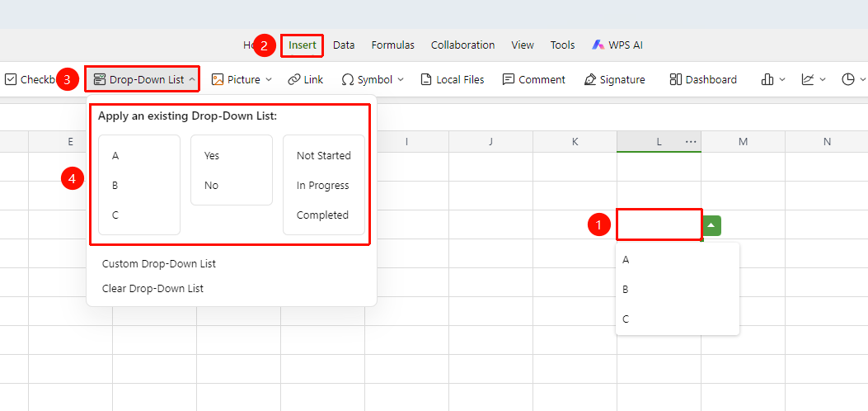
Task: Apply the A B C drop-down list preset
Action: tap(139, 185)
